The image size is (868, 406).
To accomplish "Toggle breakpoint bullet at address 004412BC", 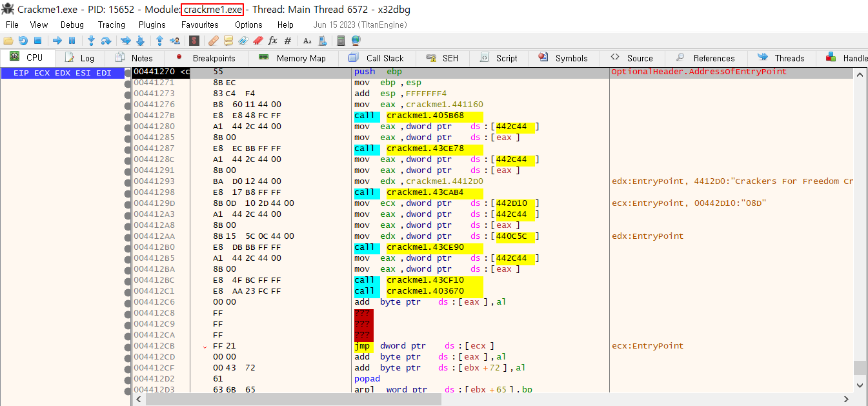I will [128, 280].
